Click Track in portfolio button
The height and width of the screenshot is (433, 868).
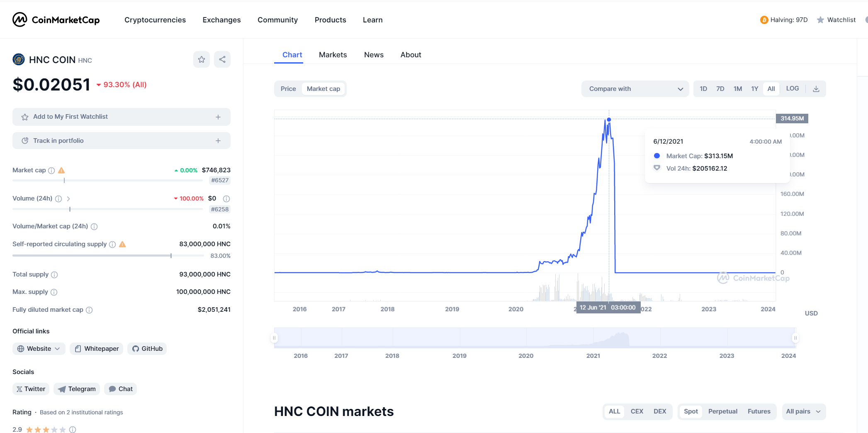pyautogui.click(x=122, y=141)
